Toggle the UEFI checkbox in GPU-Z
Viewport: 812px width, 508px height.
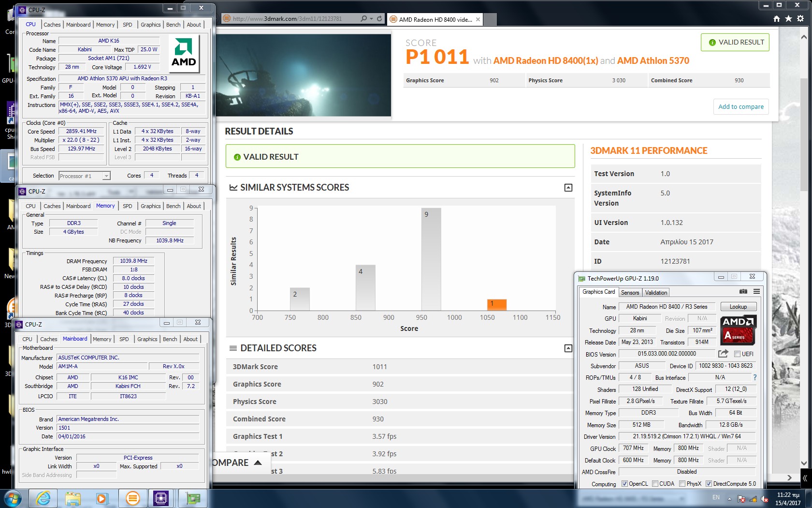coord(738,354)
